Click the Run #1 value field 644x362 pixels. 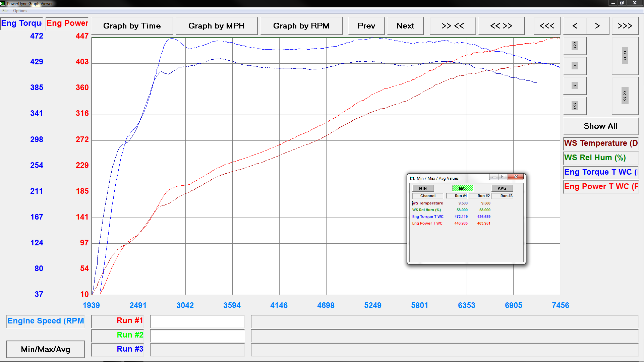(x=197, y=321)
